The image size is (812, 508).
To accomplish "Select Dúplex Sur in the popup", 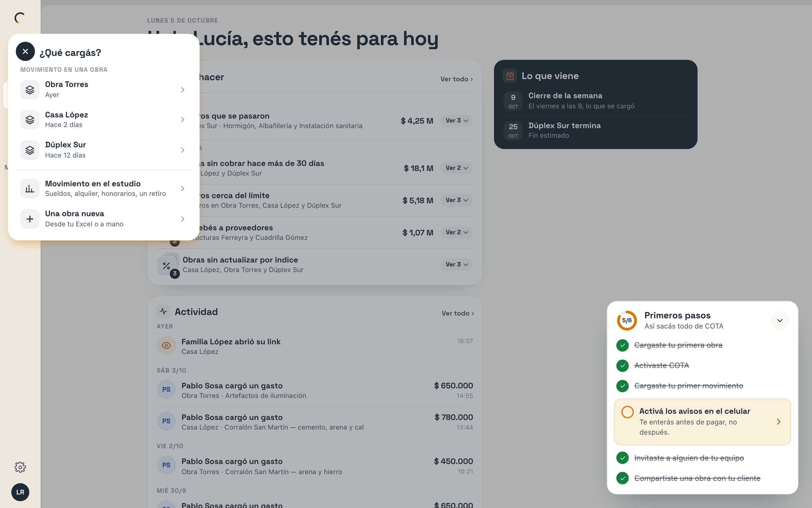I will pyautogui.click(x=104, y=150).
